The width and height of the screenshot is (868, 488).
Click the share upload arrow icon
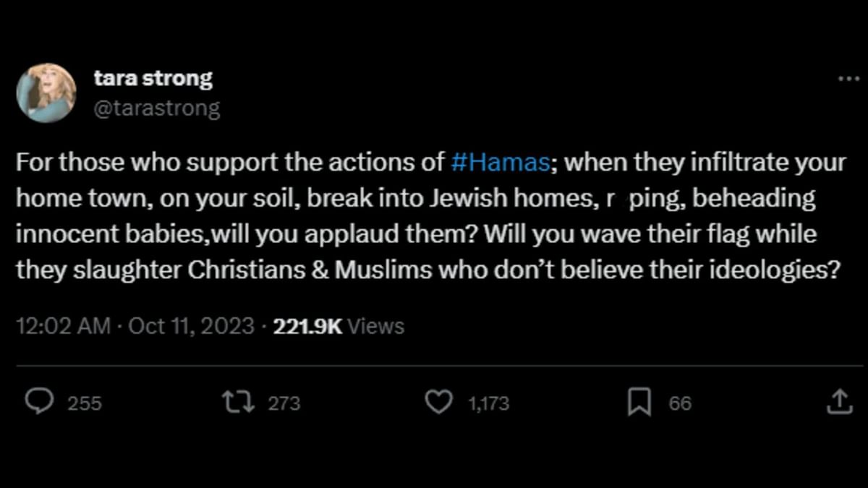coord(839,402)
